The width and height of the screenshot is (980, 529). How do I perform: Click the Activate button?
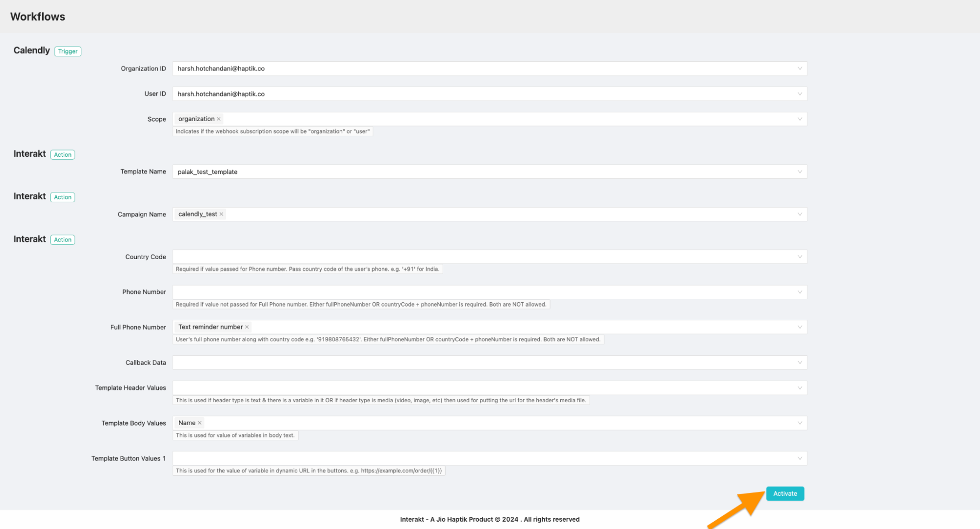point(785,493)
